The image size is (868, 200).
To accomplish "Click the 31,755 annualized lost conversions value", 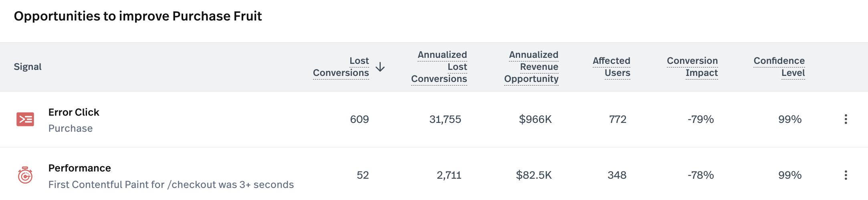I will (445, 119).
